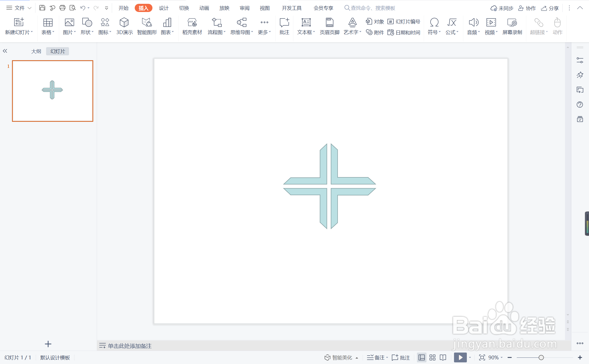589x364 pixels.
Task: Click 智能美化 smart beautify button
Action: pyautogui.click(x=338, y=357)
